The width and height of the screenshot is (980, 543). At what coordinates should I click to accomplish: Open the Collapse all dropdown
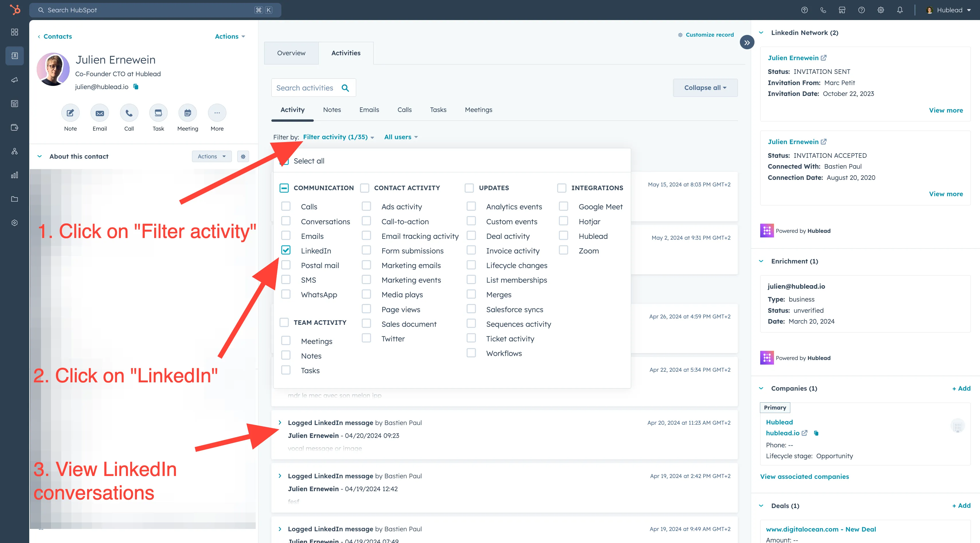[x=705, y=88]
